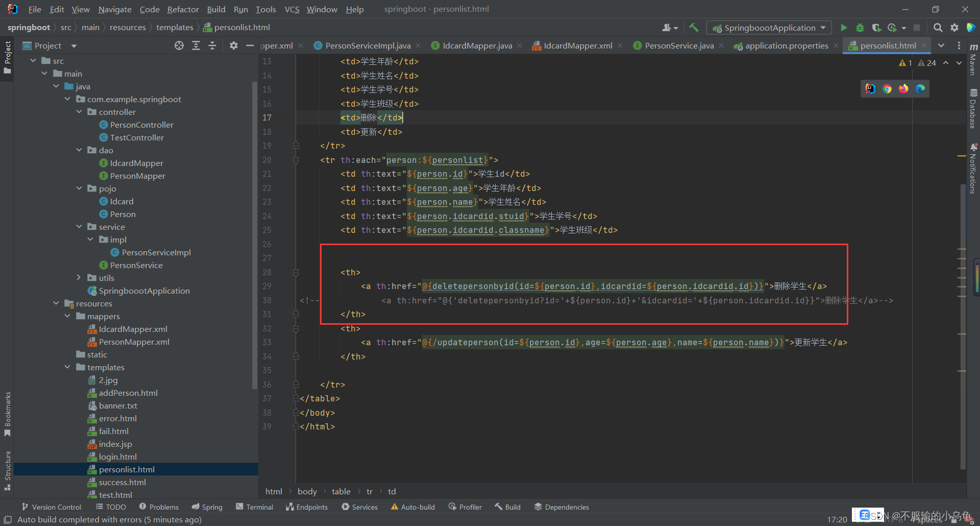The image size is (980, 526).
Task: Toggle fold marker at line 37
Action: point(296,398)
